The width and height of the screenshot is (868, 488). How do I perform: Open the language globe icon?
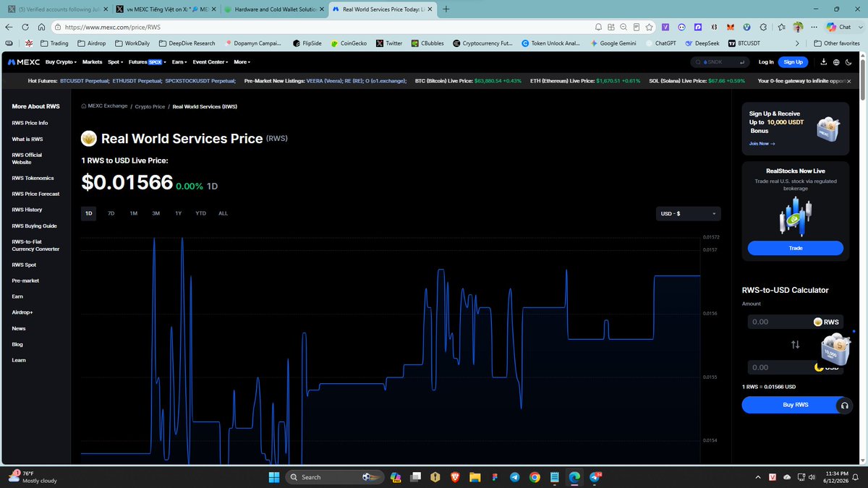pos(835,62)
